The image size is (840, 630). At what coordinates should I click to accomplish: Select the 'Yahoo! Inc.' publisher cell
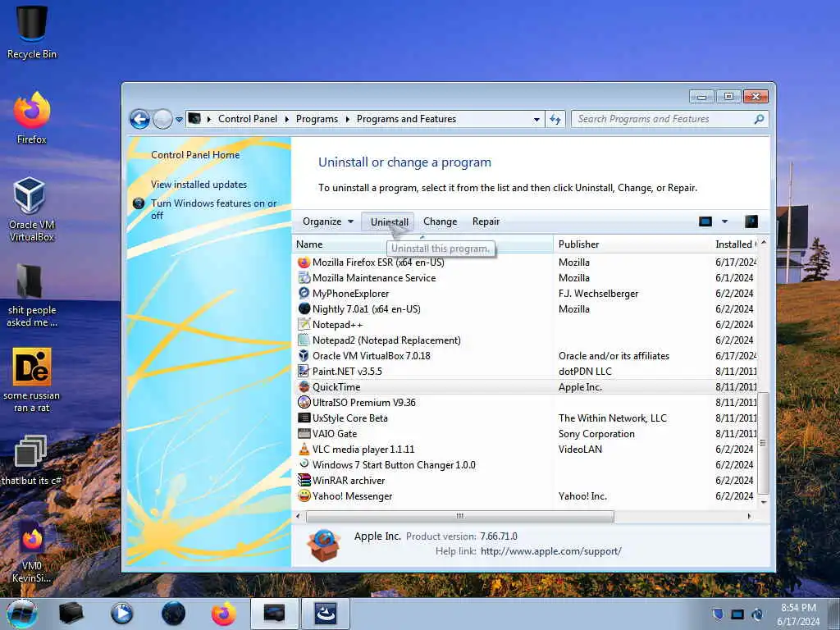point(582,496)
